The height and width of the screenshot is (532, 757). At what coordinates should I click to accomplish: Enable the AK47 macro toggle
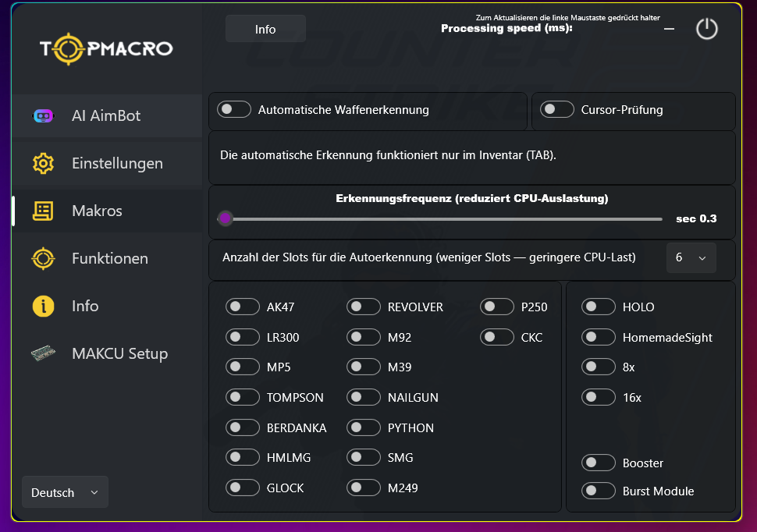(x=243, y=307)
